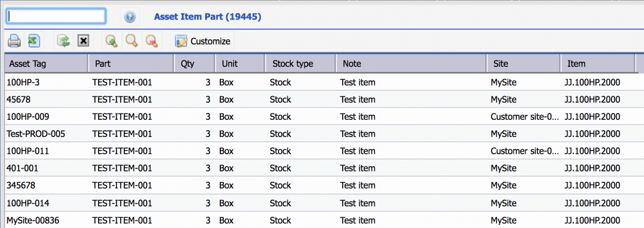Click the Print icon in the toolbar
Image resolution: width=644 pixels, height=228 pixels.
tap(14, 41)
